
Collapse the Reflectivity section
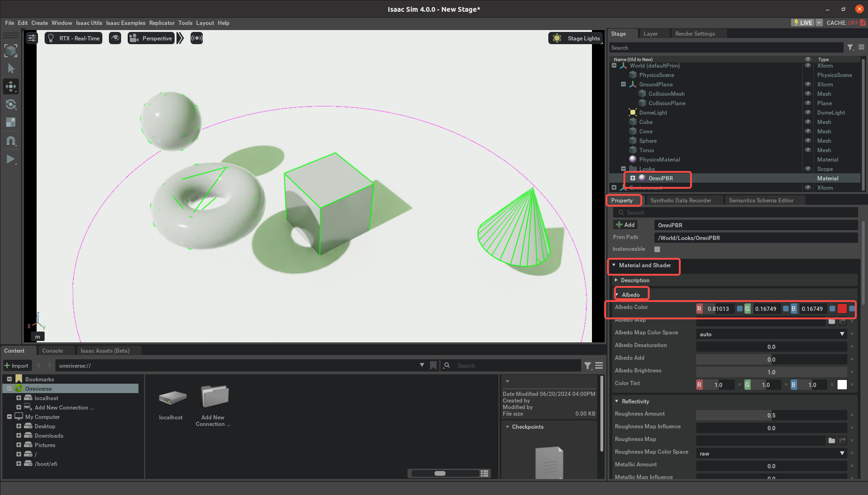(617, 401)
